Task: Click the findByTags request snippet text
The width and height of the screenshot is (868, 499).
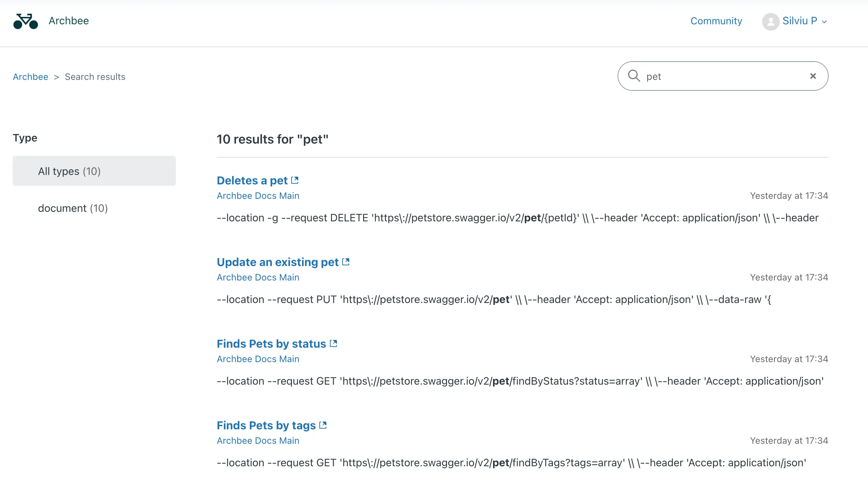Action: click(511, 463)
